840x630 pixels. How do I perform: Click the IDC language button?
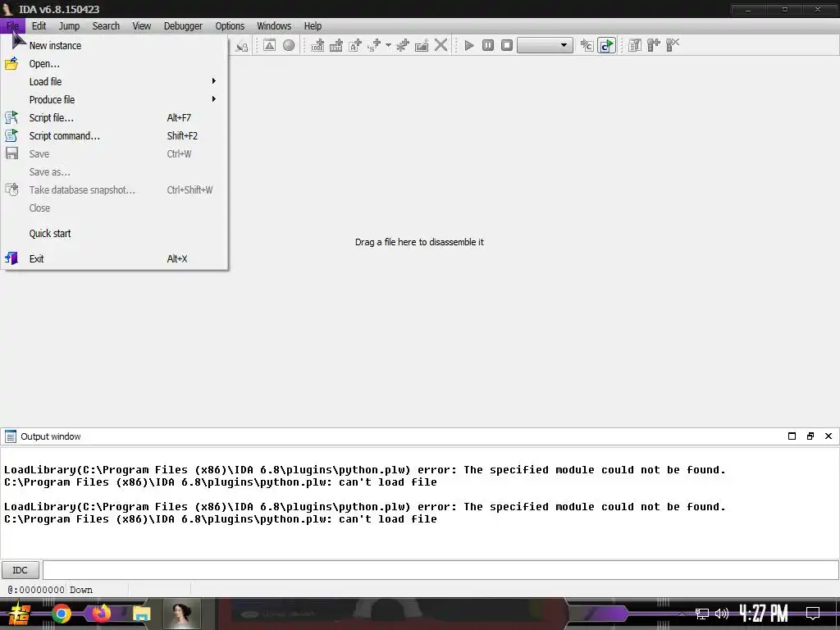point(21,570)
